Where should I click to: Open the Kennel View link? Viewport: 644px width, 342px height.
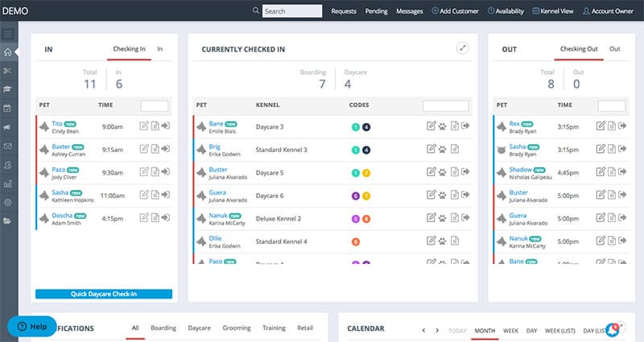pos(555,11)
